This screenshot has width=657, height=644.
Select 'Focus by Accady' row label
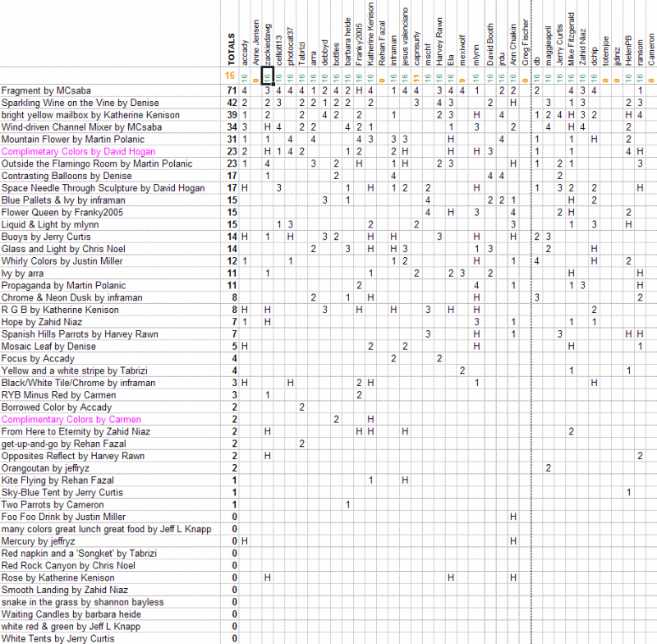point(38,358)
